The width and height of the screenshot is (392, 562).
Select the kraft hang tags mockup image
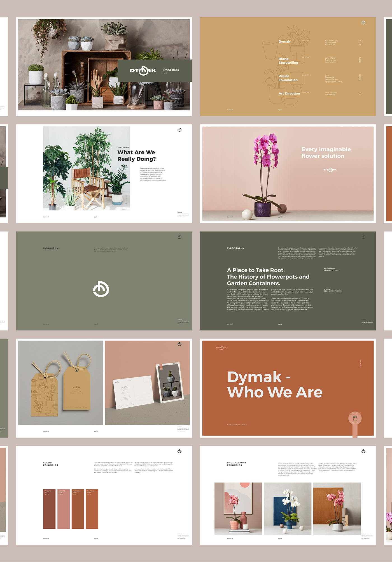[x=60, y=383]
